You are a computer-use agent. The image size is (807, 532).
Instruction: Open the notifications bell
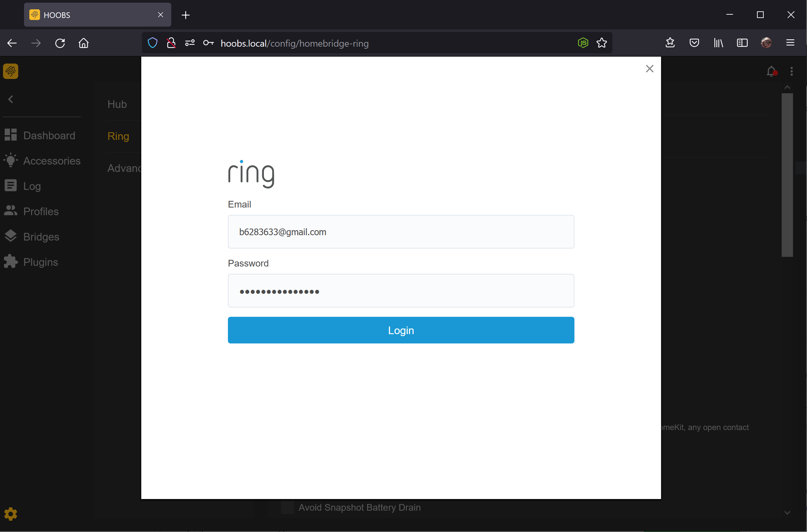tap(771, 71)
